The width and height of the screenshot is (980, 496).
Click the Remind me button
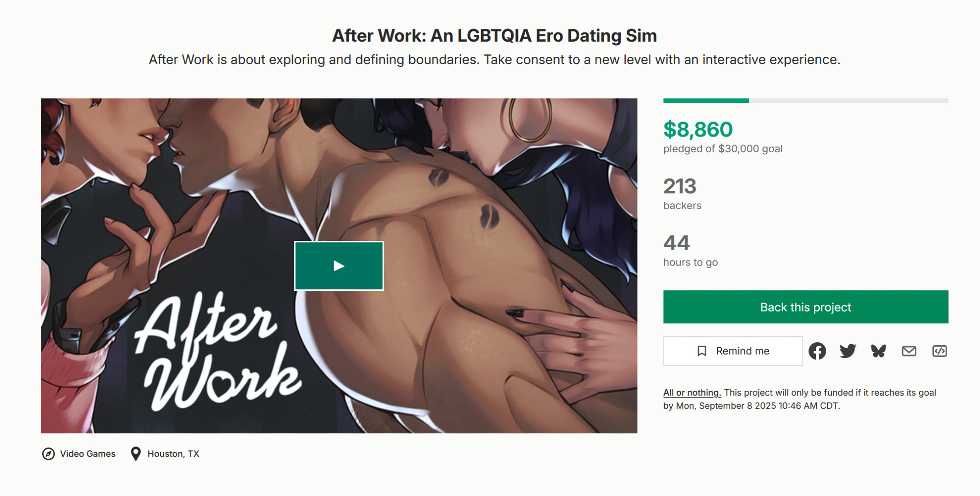[733, 351]
